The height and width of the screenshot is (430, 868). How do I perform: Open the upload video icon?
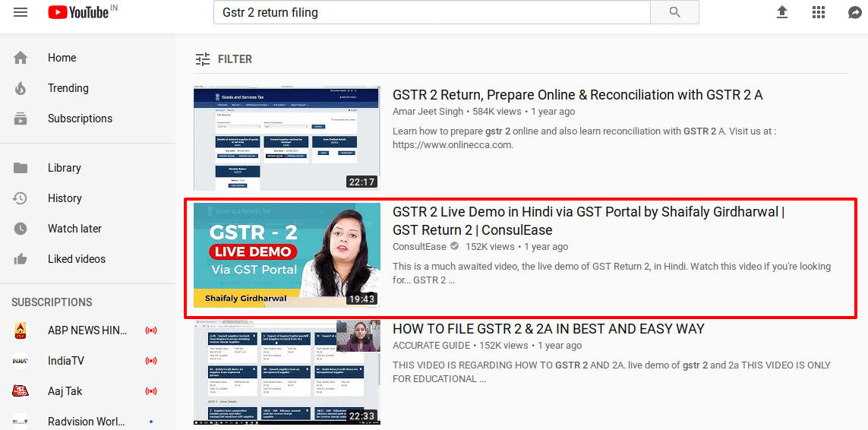[781, 12]
